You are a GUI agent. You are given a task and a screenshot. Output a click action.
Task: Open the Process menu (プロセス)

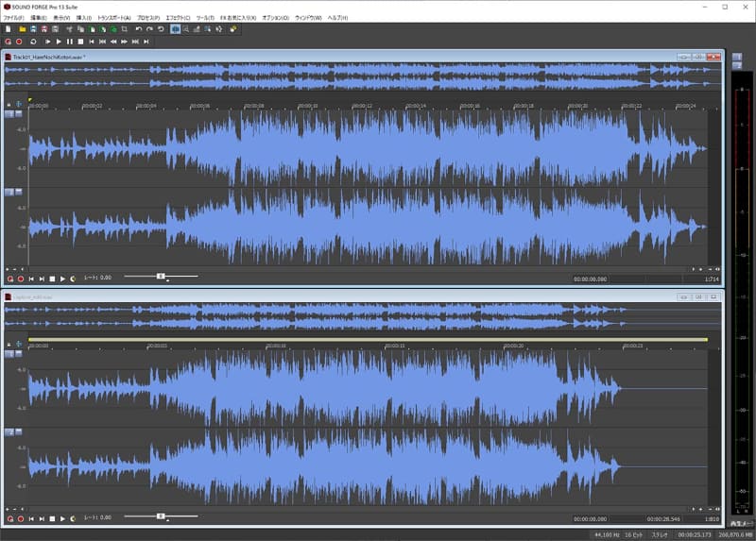click(148, 18)
